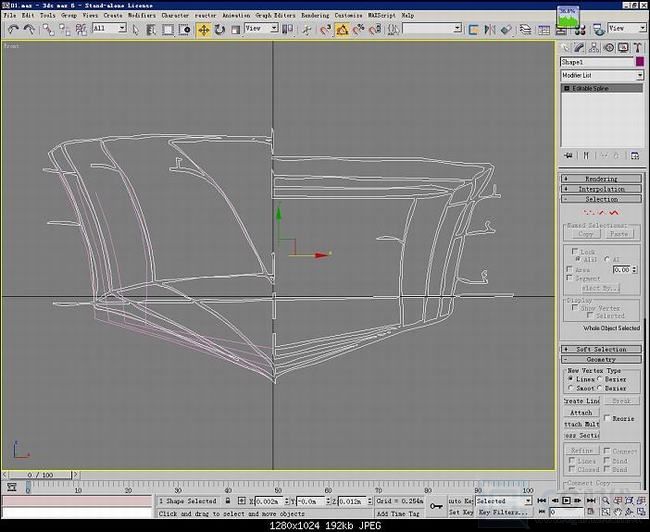Open the Selected key filter dropdown
The height and width of the screenshot is (532, 650).
[504, 501]
